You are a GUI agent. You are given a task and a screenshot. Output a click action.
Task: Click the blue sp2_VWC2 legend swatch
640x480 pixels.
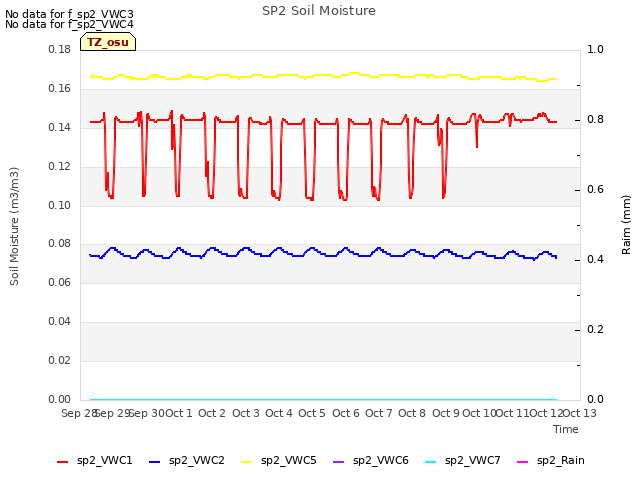point(154,462)
